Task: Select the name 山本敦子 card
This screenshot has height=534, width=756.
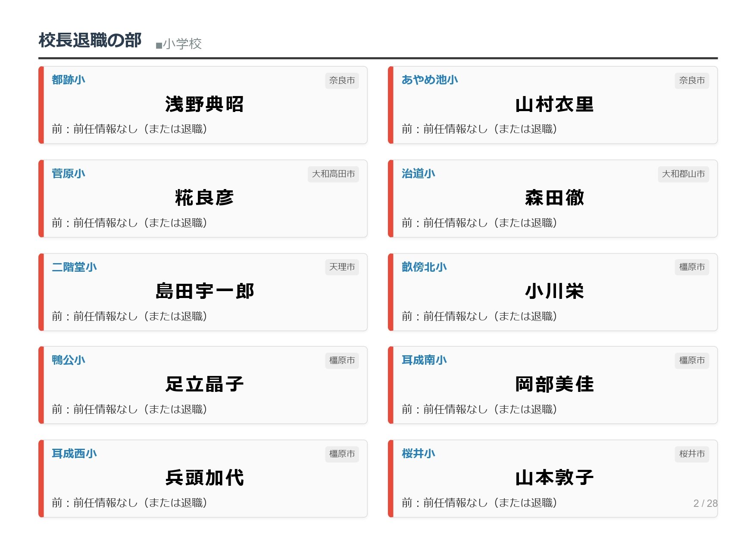Action: tap(554, 478)
